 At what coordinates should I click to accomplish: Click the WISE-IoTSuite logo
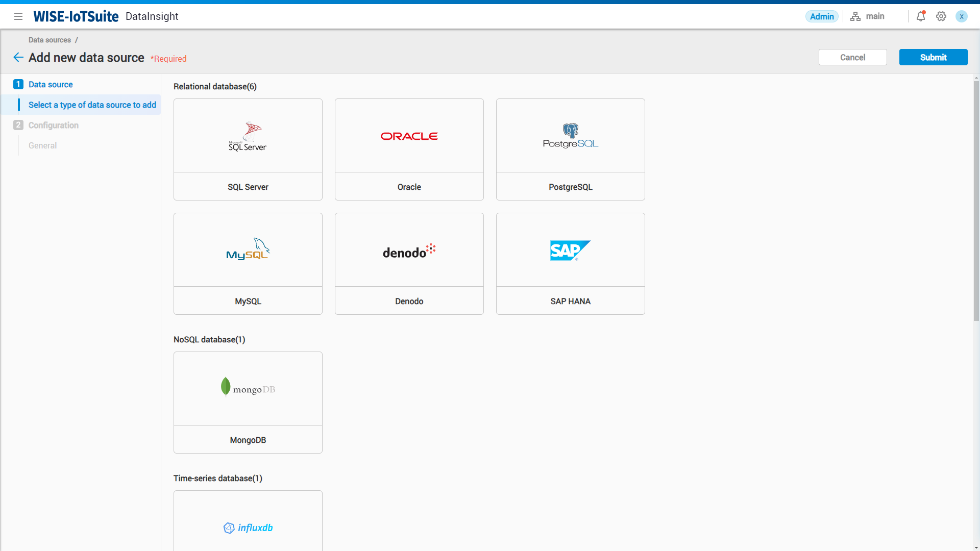point(76,16)
